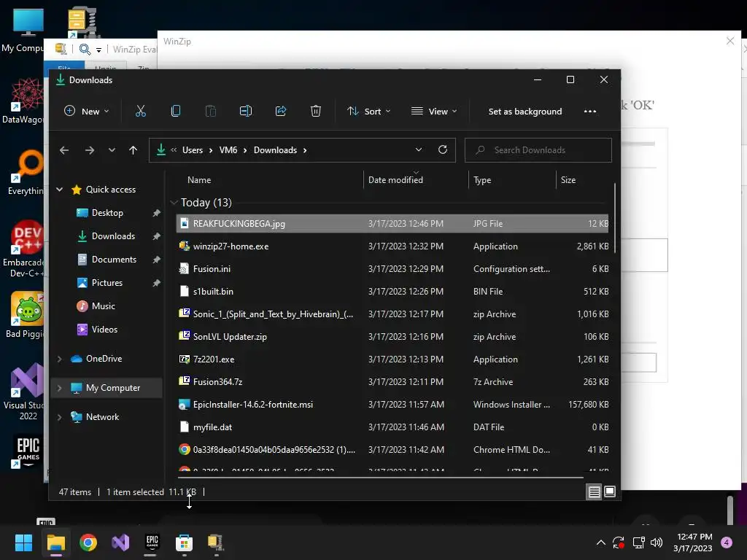This screenshot has height=560, width=747.
Task: Click the WinZip taskbar icon
Action: pos(216,542)
